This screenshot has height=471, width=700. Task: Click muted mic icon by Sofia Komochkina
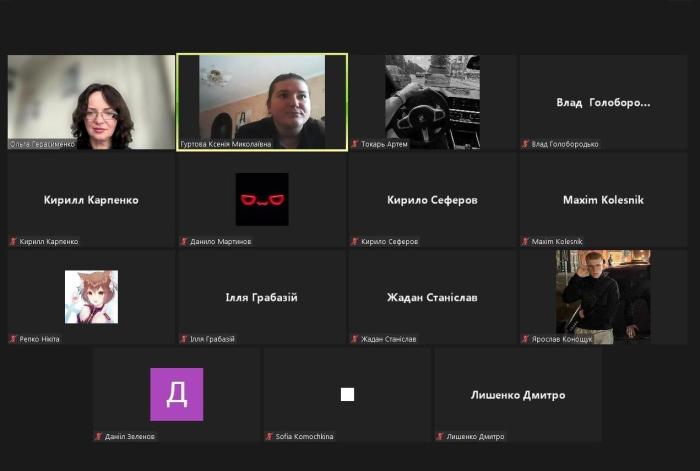pyautogui.click(x=269, y=437)
